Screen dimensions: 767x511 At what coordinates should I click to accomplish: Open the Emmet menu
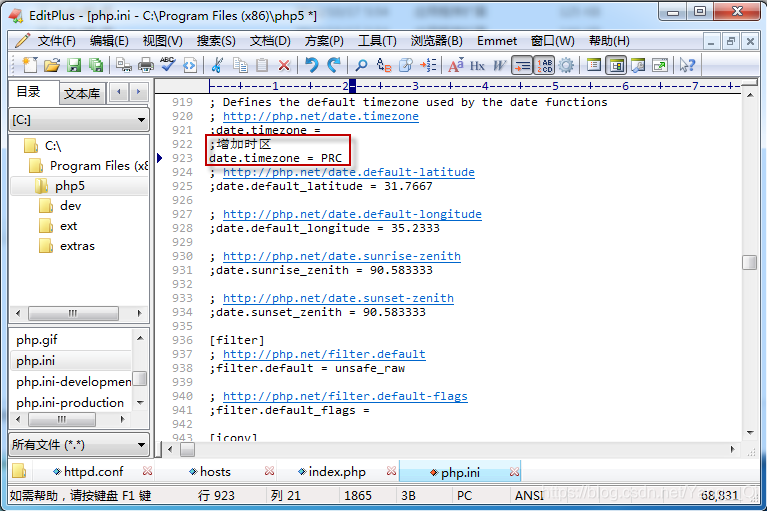(497, 41)
